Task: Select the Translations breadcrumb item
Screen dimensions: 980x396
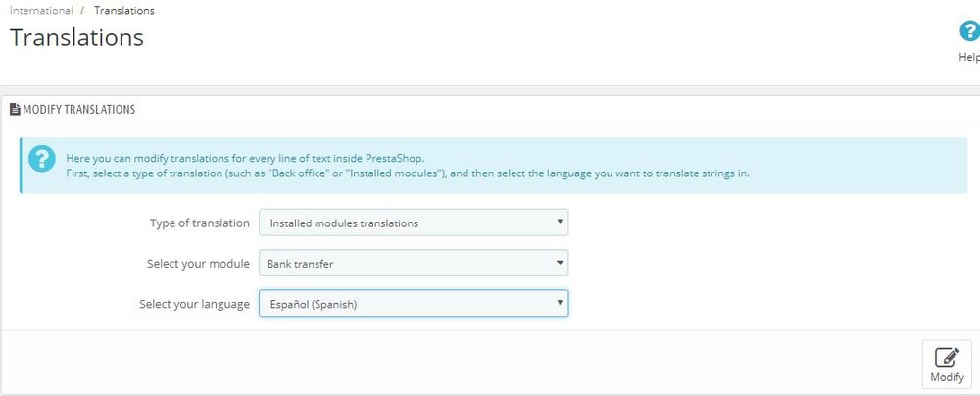Action: tap(123, 11)
